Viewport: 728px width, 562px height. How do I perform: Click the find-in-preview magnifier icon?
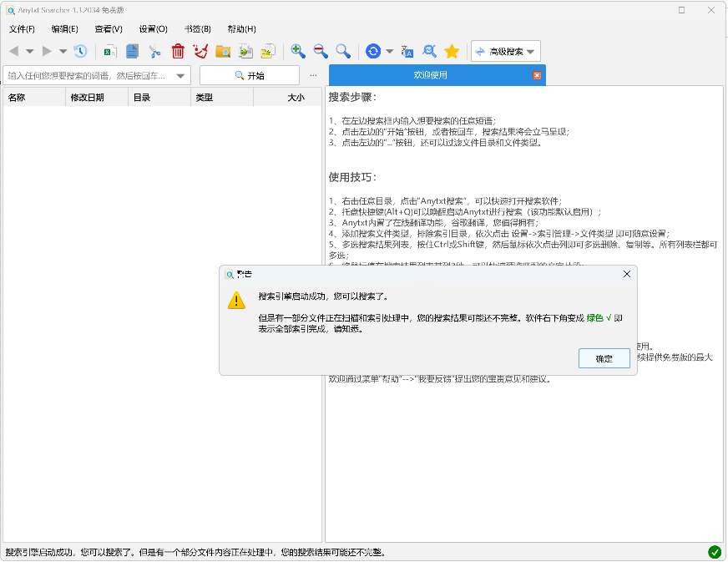[429, 51]
